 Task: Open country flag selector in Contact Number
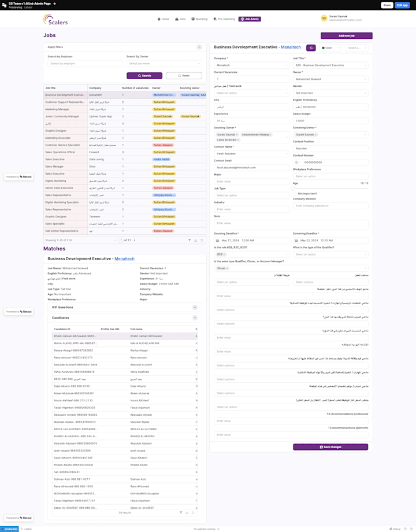click(298, 162)
